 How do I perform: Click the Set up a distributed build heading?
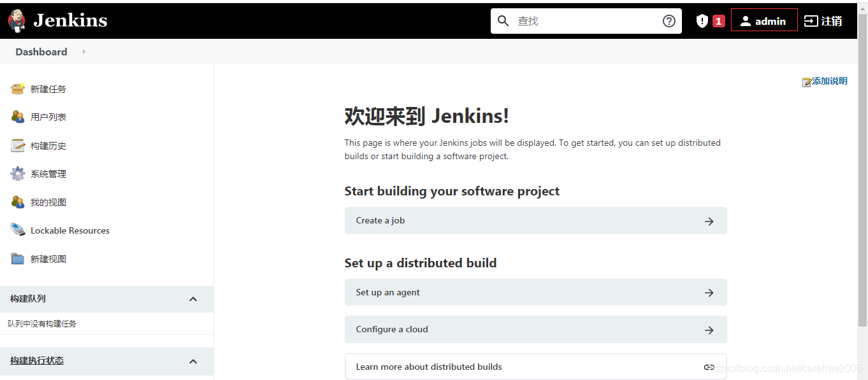pos(421,263)
